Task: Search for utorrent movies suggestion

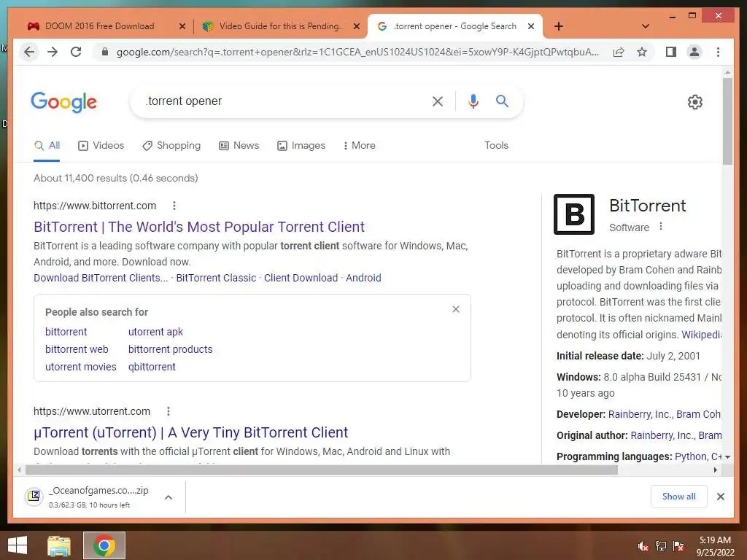Action: 81,367
